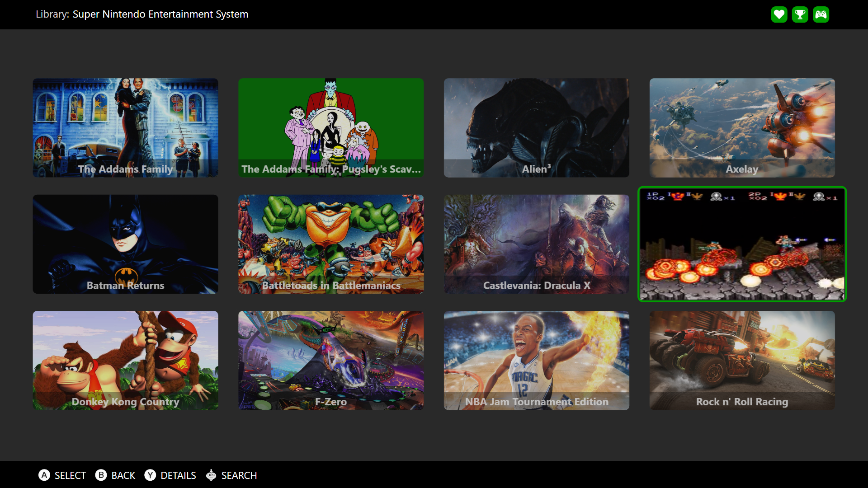This screenshot has width=868, height=488.
Task: Click the green gamepad controller icon
Action: tap(821, 14)
